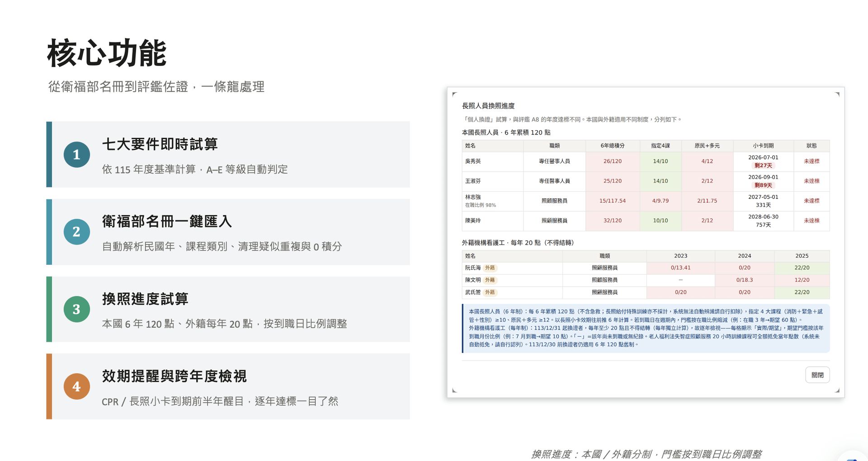
Task: Click the green numbered circle 3 badge
Action: (x=76, y=309)
